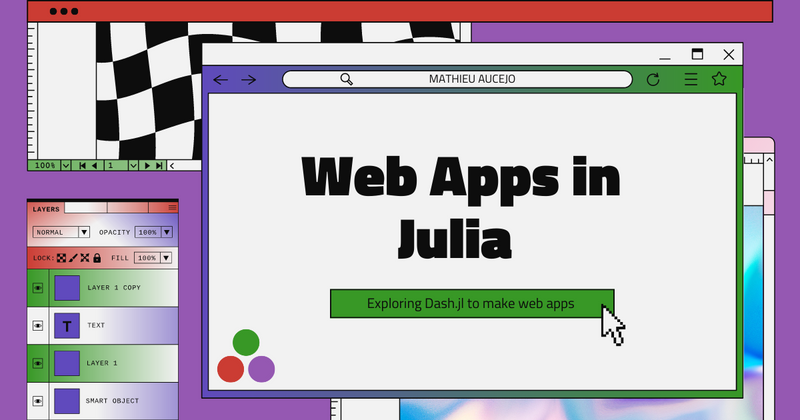The width and height of the screenshot is (800, 420).
Task: Click the Exploring Dash.jl to make web apps button
Action: [471, 303]
